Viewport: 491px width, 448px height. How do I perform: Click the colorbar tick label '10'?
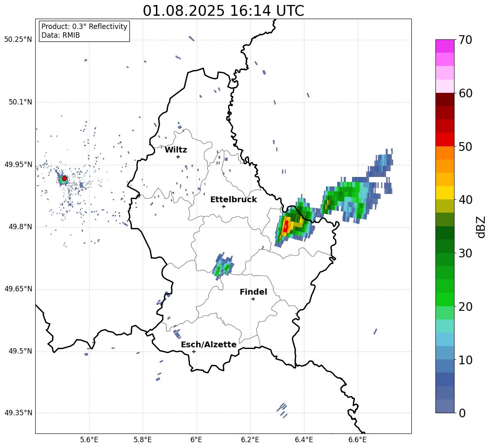click(465, 360)
